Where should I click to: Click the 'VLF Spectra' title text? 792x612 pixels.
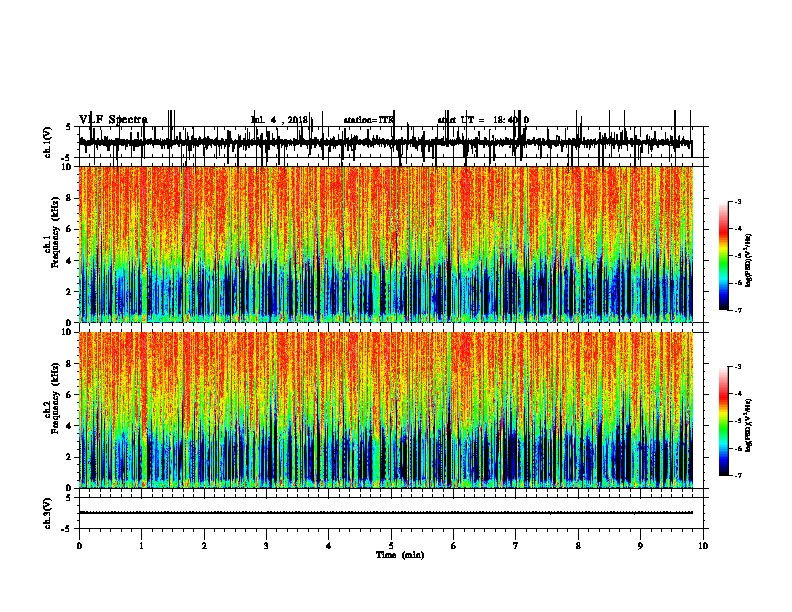[113, 120]
